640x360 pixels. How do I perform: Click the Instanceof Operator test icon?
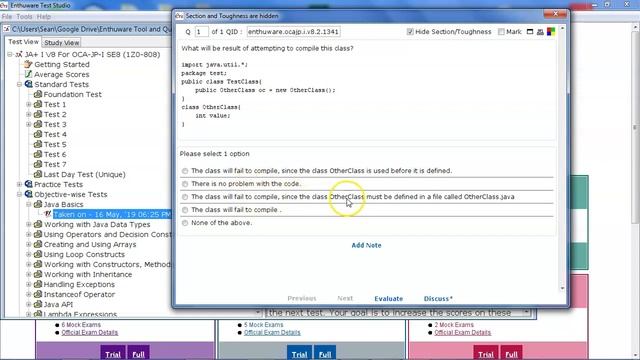(38, 294)
